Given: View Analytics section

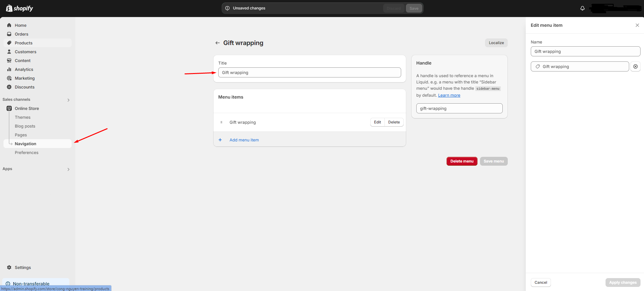Looking at the screenshot, I should pyautogui.click(x=37, y=69).
